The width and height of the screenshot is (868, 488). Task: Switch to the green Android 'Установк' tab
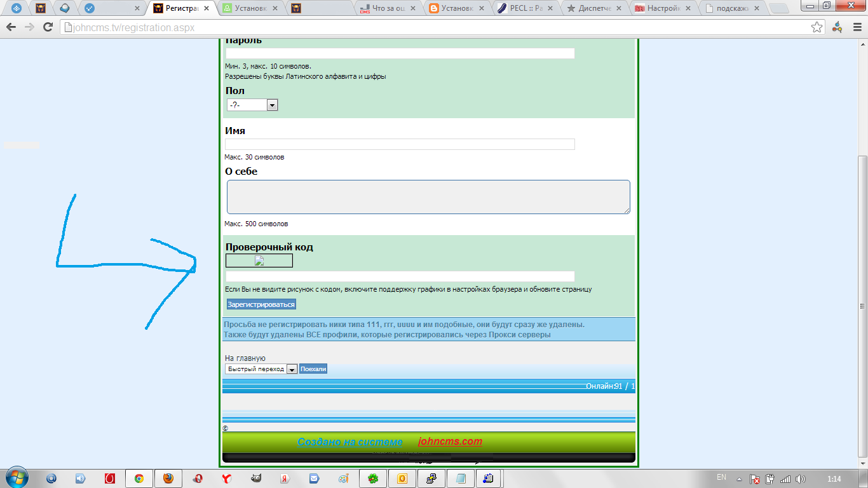coord(251,9)
